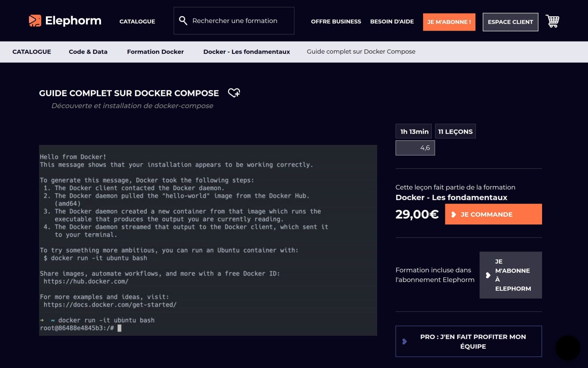The height and width of the screenshot is (368, 588).
Task: Click PRO : J'EN FAIT PROFITER MON ÉQUIPE
Action: pos(469,341)
